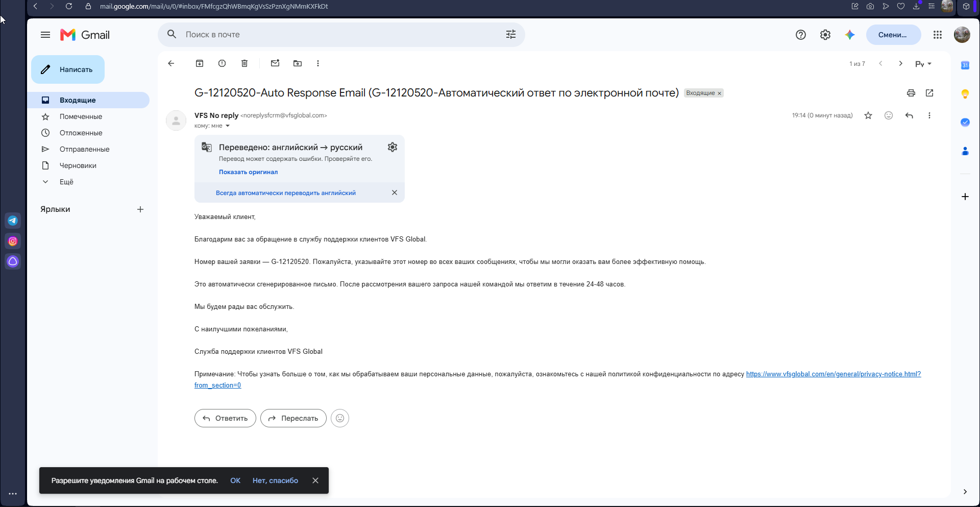The width and height of the screenshot is (980, 507).
Task: Reply using the arrow icon in header
Action: [x=909, y=115]
